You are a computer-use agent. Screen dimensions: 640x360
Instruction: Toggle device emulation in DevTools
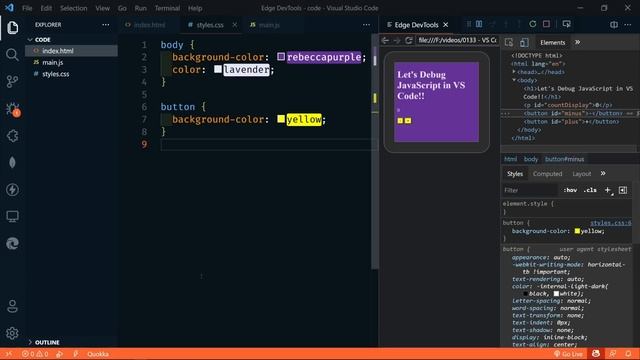(x=524, y=42)
